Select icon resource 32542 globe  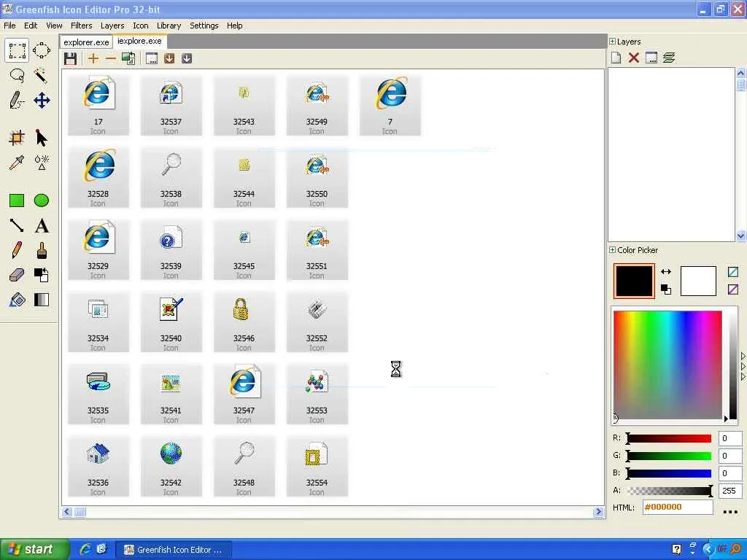[x=171, y=467]
